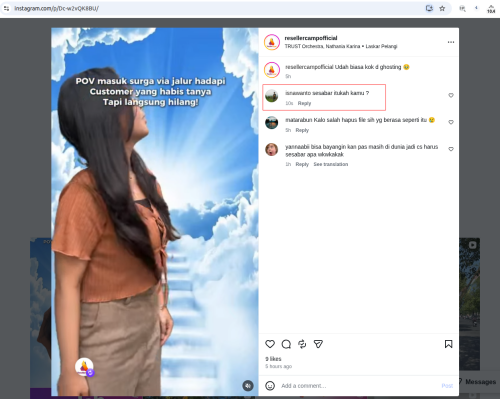The width and height of the screenshot is (500, 399).
Task: Repost using the repost arrows icon
Action: [x=302, y=344]
